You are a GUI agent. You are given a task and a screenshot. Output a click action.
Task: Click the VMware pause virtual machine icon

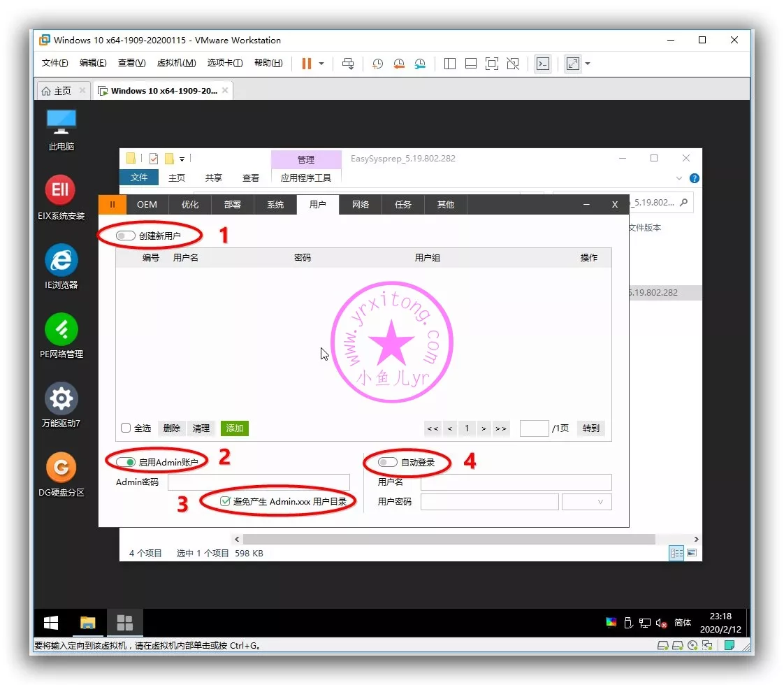click(306, 64)
